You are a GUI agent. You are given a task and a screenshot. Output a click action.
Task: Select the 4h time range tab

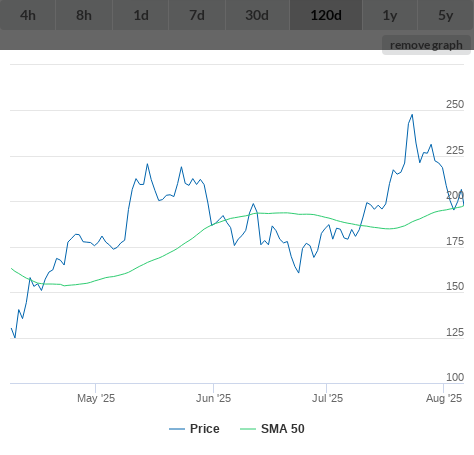pos(28,15)
